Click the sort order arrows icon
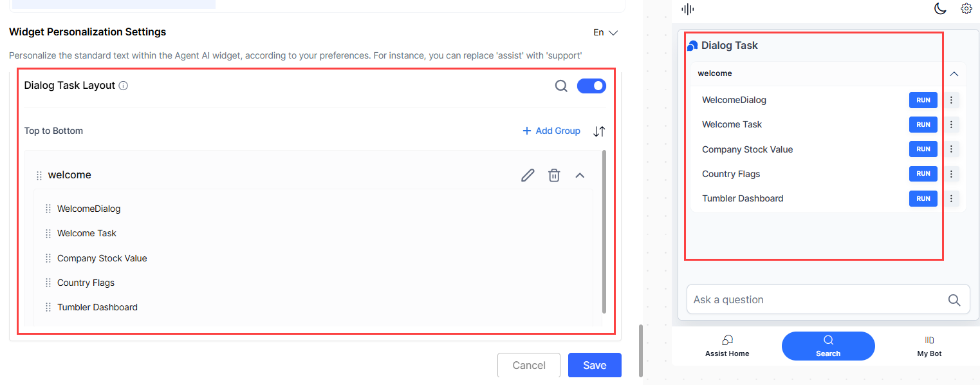Viewport: 980px width, 385px height. pyautogui.click(x=599, y=131)
